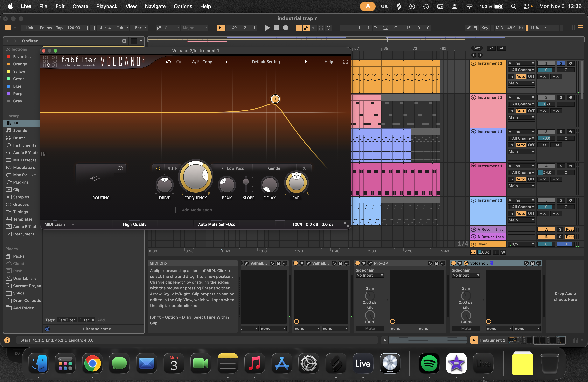Open the Playback menu
Viewport: 588px width, 382px height.
(x=107, y=6)
